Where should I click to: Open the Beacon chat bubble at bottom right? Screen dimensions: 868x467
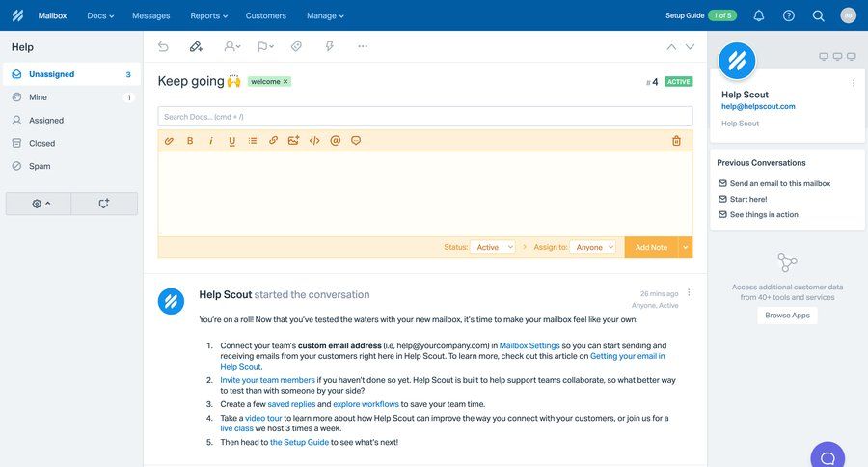point(827,456)
